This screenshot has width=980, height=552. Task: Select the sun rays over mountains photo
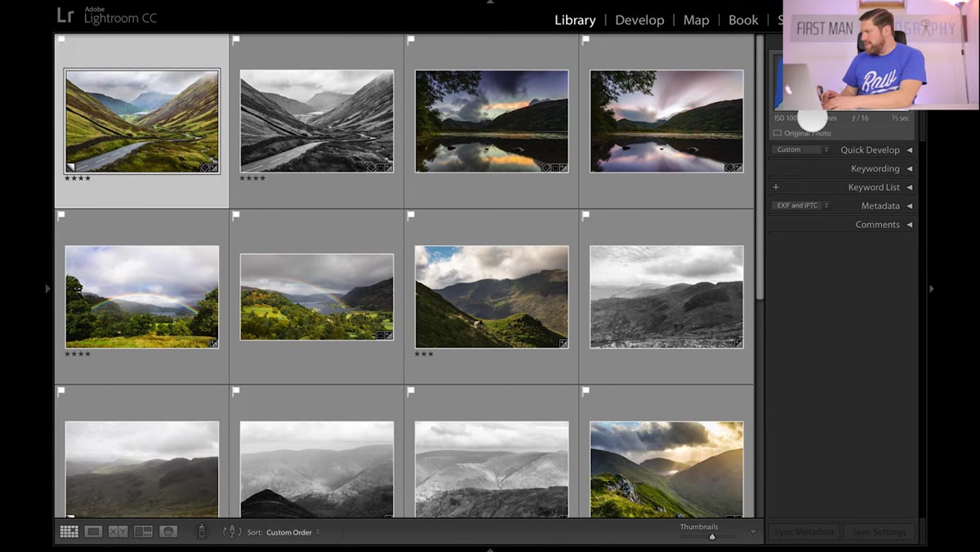pos(666,470)
